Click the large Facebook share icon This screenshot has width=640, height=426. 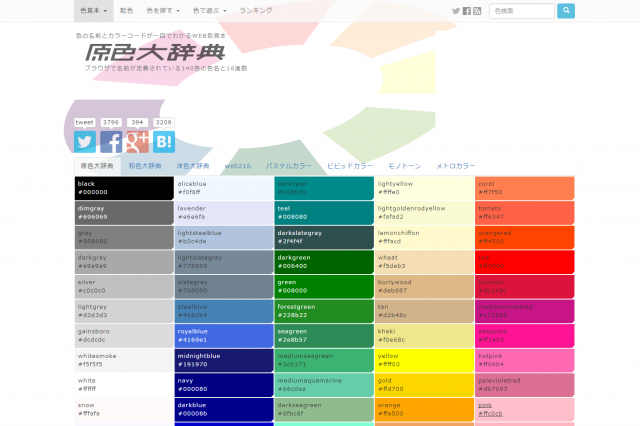click(111, 142)
